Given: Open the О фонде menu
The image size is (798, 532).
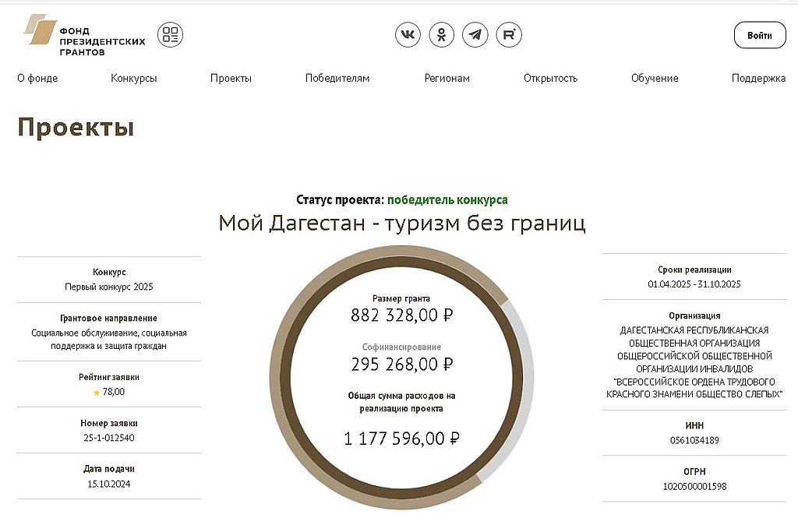Looking at the screenshot, I should (x=37, y=78).
